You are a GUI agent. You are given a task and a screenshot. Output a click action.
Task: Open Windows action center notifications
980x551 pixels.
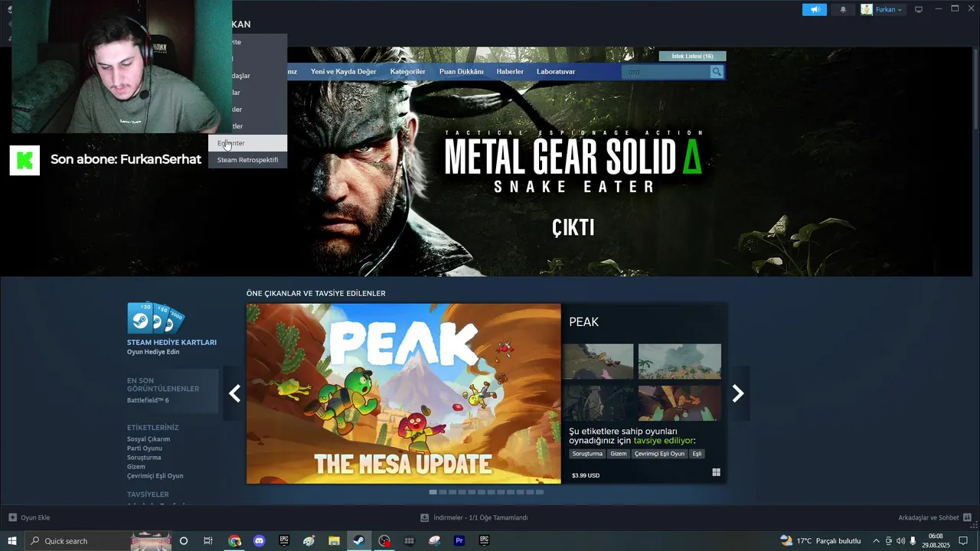pos(963,541)
